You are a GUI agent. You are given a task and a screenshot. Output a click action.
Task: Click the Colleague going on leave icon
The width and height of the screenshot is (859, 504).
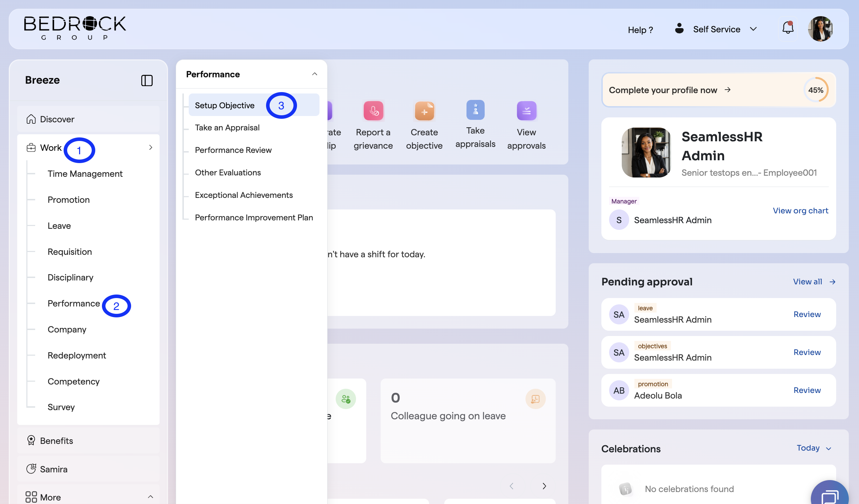(x=535, y=399)
